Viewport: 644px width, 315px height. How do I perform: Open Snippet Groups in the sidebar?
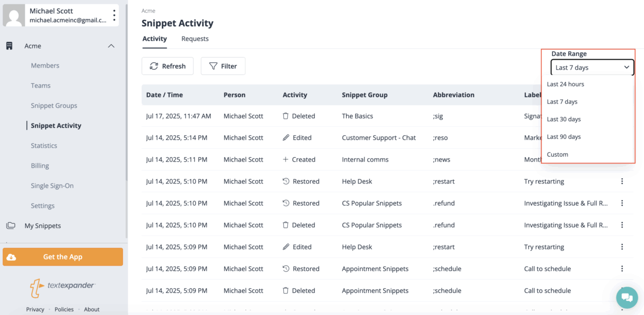tap(54, 106)
